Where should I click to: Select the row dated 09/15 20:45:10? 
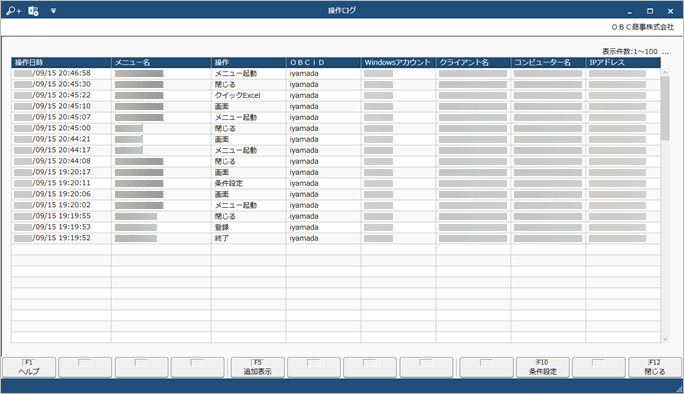point(336,106)
